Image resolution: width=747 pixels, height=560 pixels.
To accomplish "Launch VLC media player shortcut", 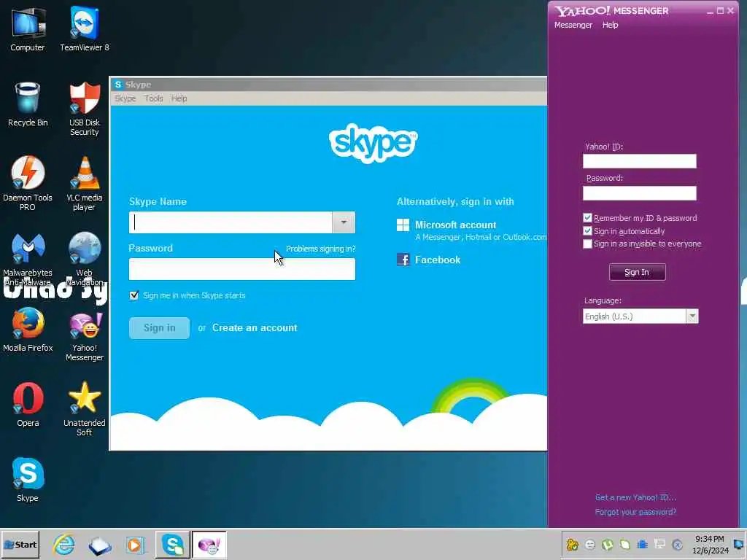I will [x=85, y=183].
